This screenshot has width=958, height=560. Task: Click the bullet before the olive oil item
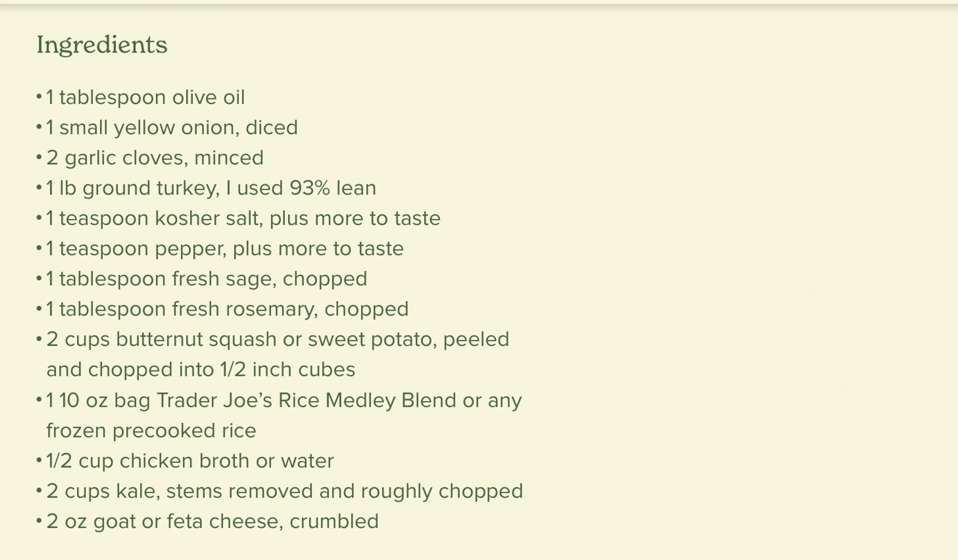coord(39,97)
